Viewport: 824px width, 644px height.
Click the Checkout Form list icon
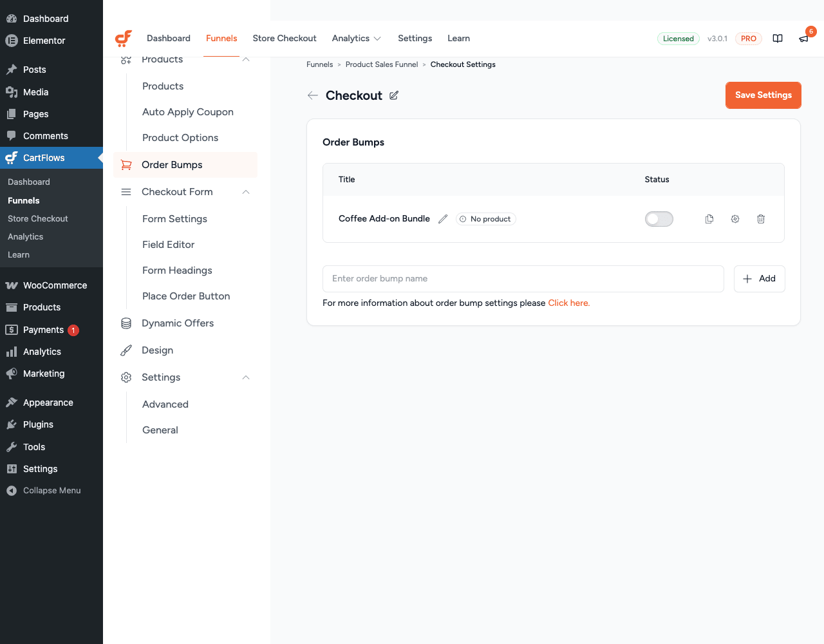[x=126, y=192]
